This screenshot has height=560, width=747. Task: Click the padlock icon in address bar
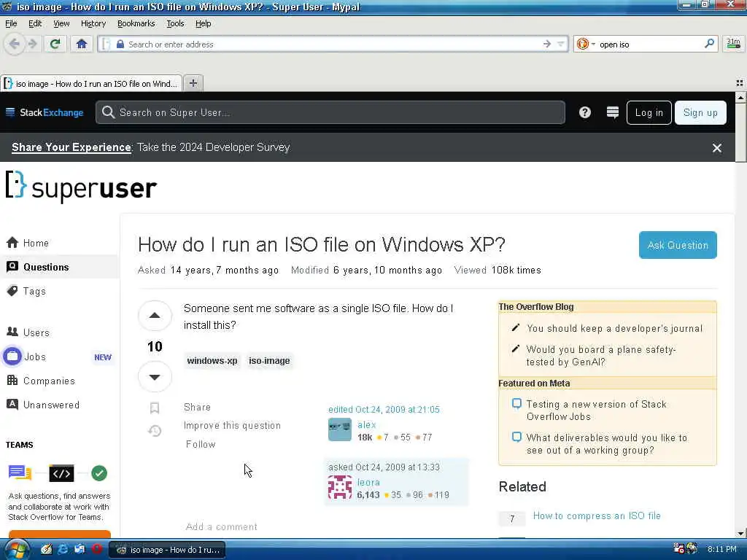click(x=120, y=44)
